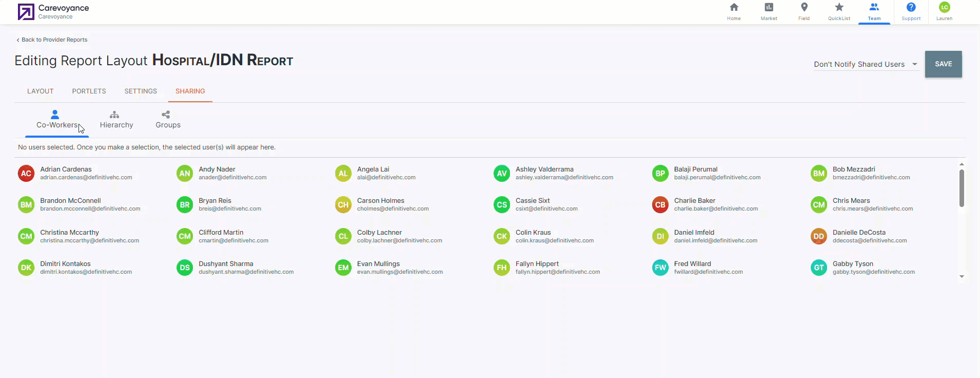Select Fred Willard FW avatar
The width and height of the screenshot is (980, 378).
click(x=660, y=268)
